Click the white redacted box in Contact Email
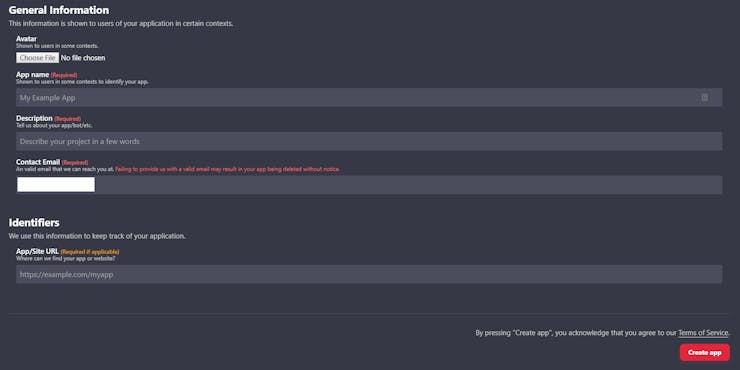This screenshot has width=740, height=370. tap(56, 185)
